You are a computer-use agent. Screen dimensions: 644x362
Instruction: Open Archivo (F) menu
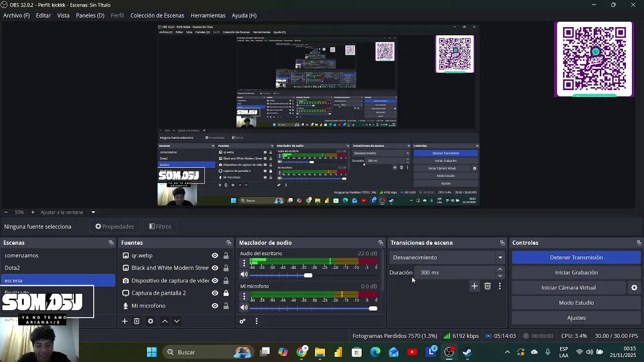click(x=17, y=16)
